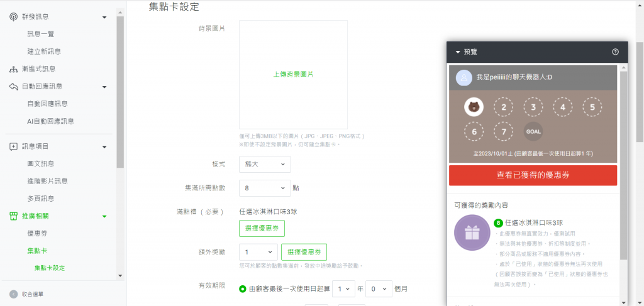Open 建立新訊息 in the sidebar

pyautogui.click(x=45, y=52)
